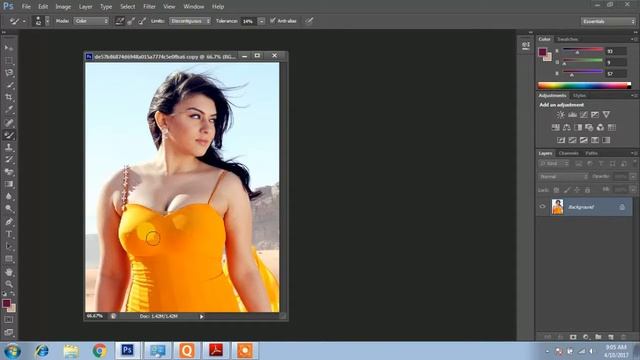This screenshot has height=360, width=640.
Task: Select the Path Selection tool
Action: point(9,246)
